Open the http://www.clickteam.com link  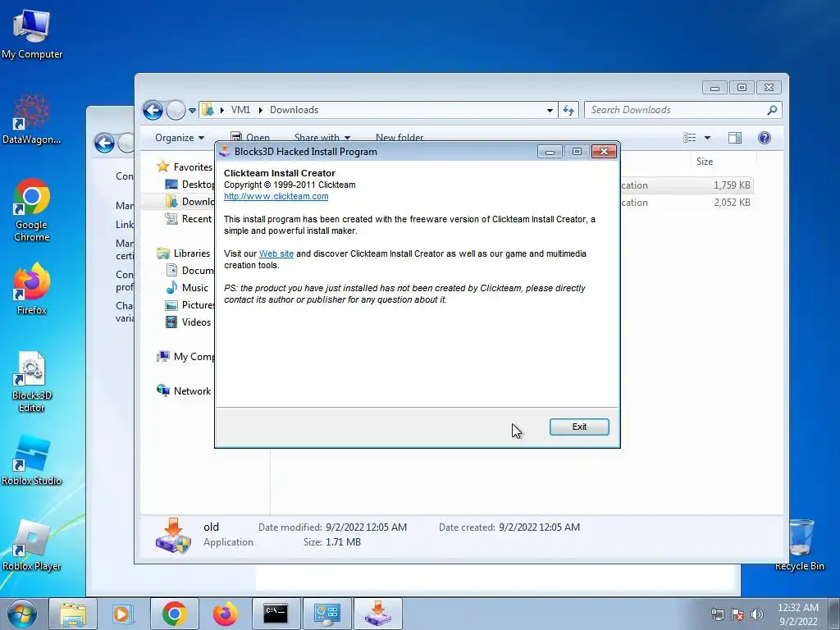[x=276, y=196]
